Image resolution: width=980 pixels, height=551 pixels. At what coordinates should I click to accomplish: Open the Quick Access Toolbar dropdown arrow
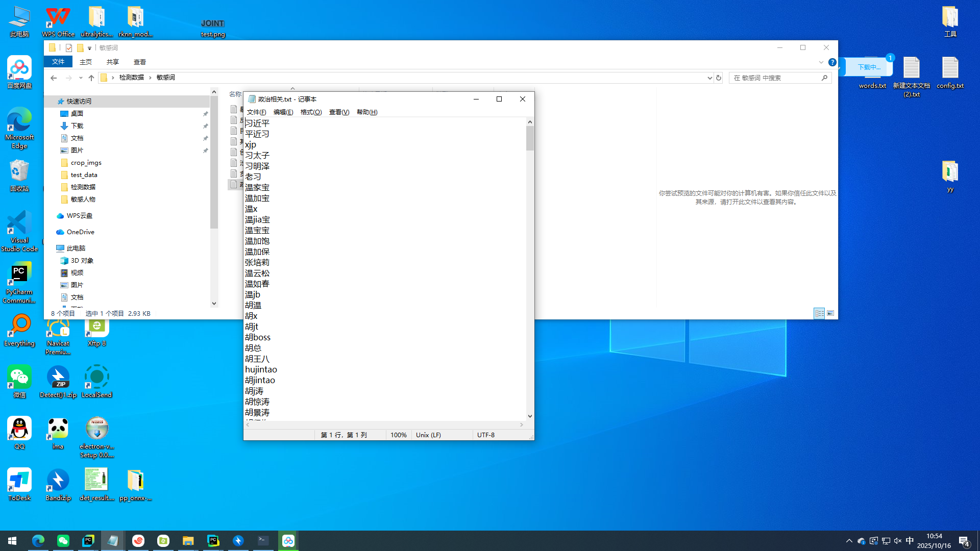pos(89,48)
